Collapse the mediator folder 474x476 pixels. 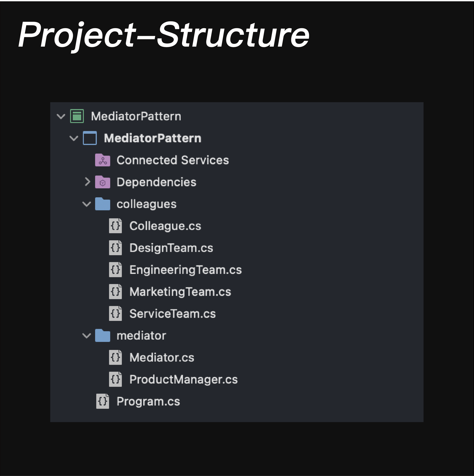coord(87,336)
